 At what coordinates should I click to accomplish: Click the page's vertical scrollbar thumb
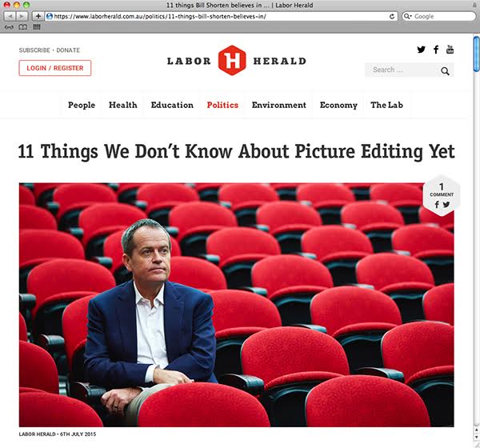(476, 54)
